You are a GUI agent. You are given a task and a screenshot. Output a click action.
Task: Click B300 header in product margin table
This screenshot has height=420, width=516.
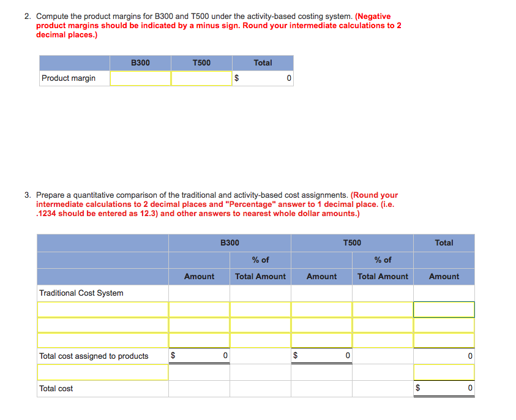tap(140, 63)
